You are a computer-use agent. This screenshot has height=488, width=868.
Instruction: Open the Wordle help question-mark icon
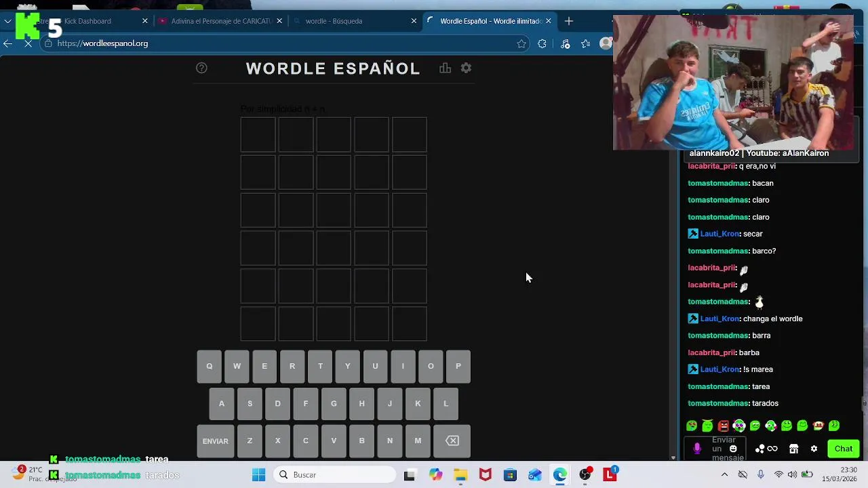click(x=201, y=68)
